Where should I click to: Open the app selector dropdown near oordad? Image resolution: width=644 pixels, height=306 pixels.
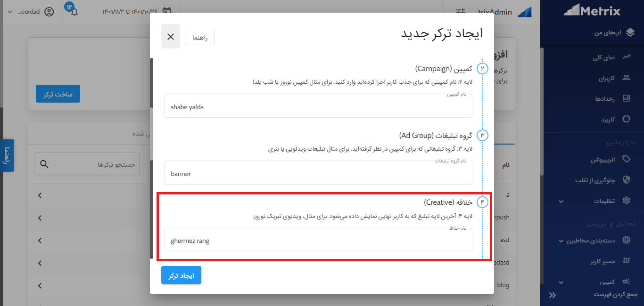10,12
